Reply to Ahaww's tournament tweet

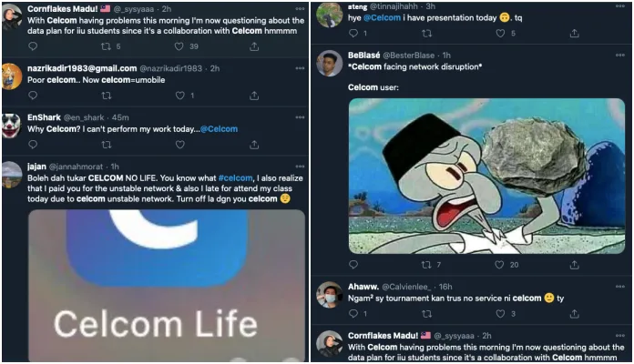pos(352,314)
